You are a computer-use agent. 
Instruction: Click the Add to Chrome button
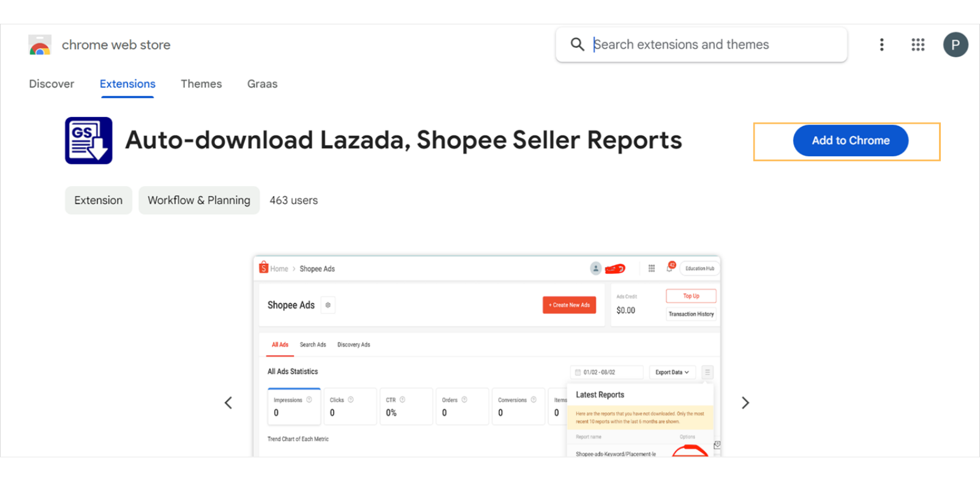(x=851, y=140)
